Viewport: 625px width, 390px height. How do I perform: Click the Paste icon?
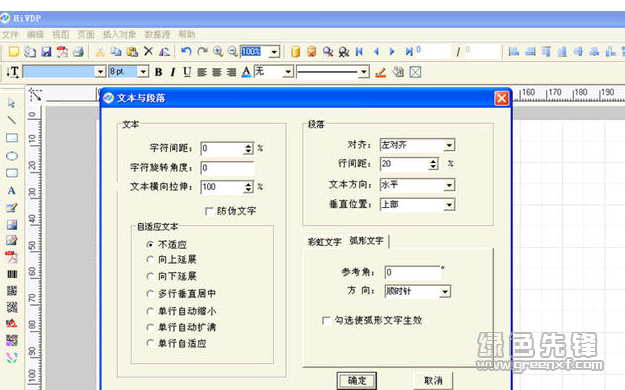[x=132, y=51]
